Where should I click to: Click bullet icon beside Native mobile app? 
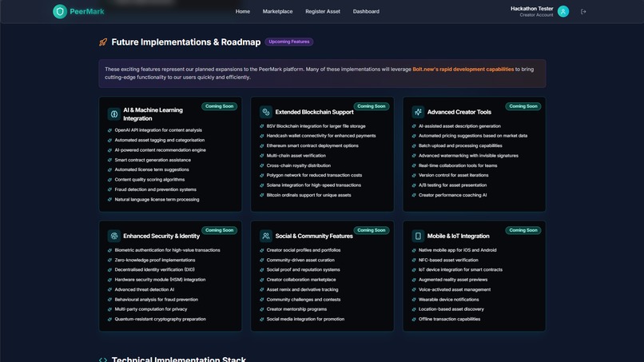pos(414,250)
